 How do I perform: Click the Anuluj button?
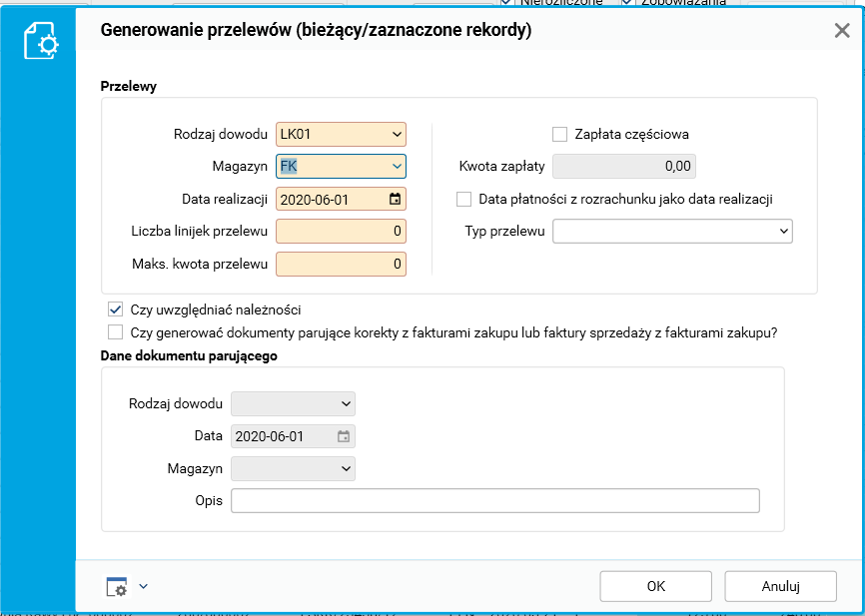(780, 586)
